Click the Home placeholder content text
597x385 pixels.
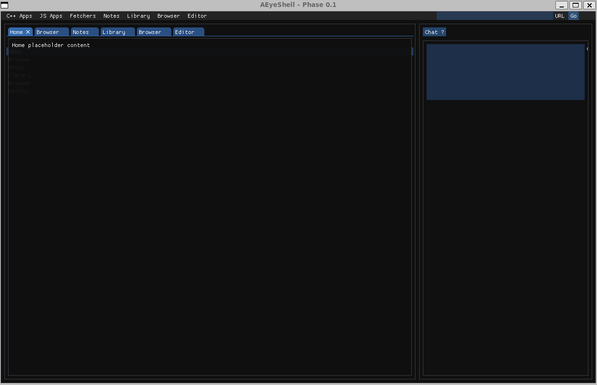pos(51,45)
